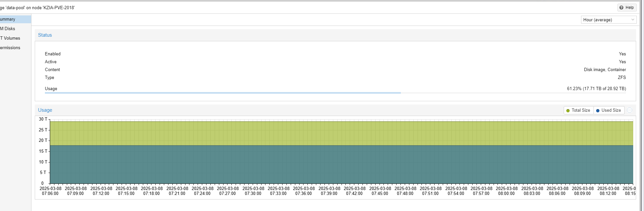The height and width of the screenshot is (211, 644).
Task: Open the VM Disks tab
Action: [x=15, y=29]
